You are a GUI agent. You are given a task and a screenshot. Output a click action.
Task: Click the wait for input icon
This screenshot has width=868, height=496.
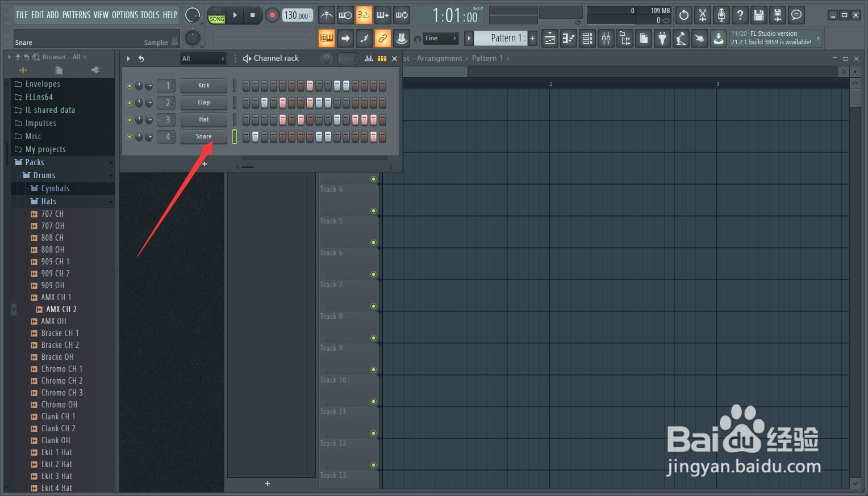pos(345,15)
